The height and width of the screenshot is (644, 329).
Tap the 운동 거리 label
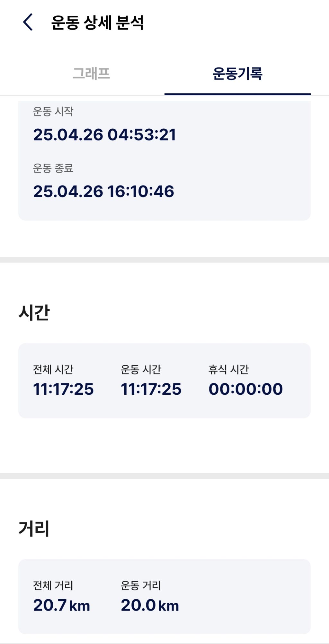[141, 585]
